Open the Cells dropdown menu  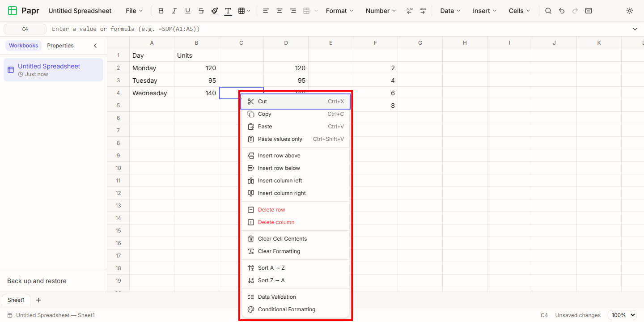(x=519, y=11)
